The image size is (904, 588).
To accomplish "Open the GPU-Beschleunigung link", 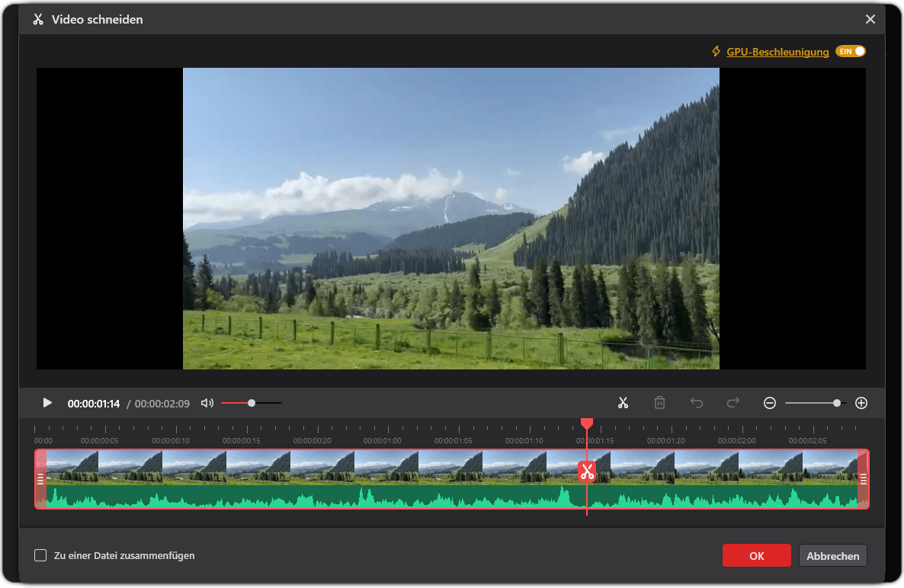I will [x=777, y=52].
